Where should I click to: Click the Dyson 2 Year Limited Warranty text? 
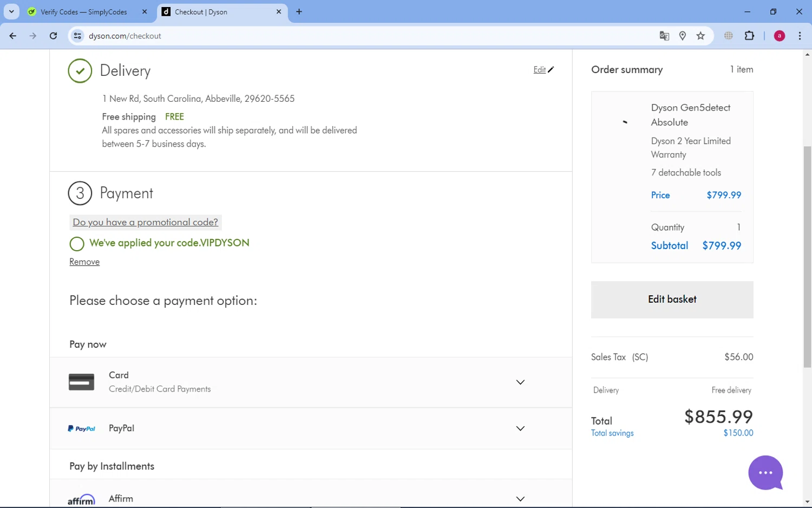click(691, 148)
